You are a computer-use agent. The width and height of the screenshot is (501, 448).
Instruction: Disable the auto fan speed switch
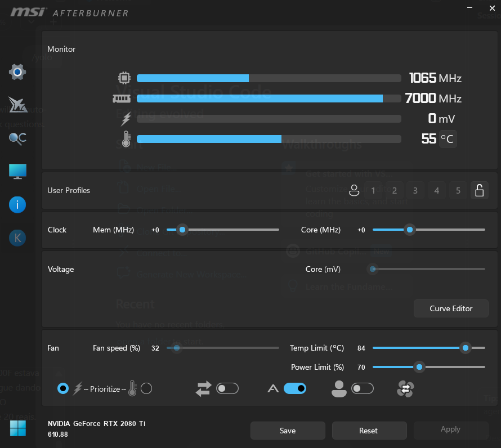pyautogui.click(x=295, y=388)
